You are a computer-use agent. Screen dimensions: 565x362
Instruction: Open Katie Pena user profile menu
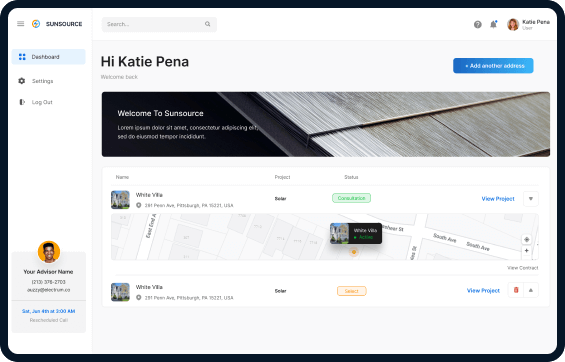(x=528, y=24)
